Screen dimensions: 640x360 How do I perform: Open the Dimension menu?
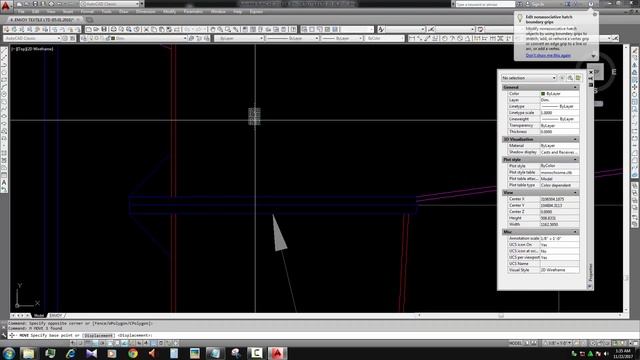click(145, 12)
